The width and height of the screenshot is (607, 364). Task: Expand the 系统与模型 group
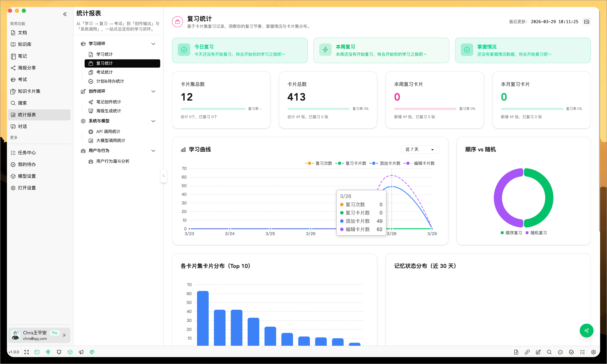(x=153, y=121)
